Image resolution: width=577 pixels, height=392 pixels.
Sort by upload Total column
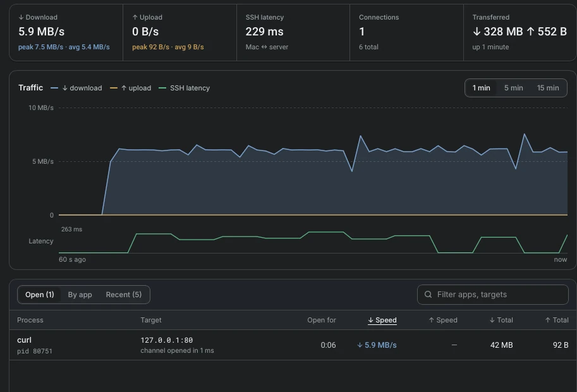557,320
